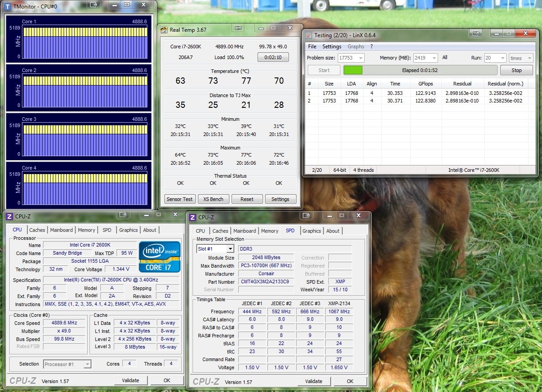Click the Core Voltage field showing 1.344 V
The height and width of the screenshot is (392, 542).
[121, 269]
